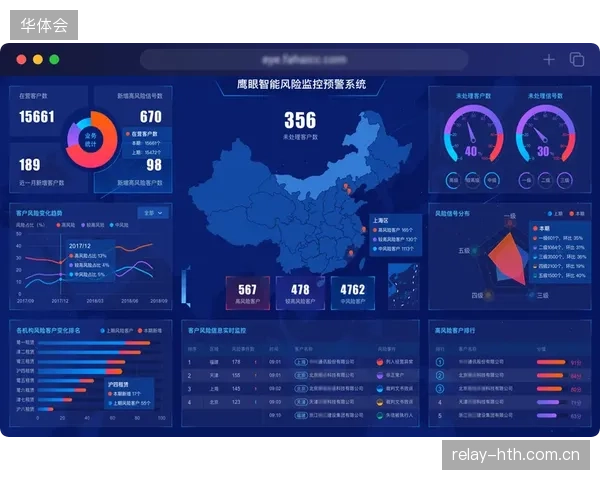The width and height of the screenshot is (600, 480).
Task: Click 鹰眼智能风险监控预警系统 dashboard title
Action: pos(301,84)
